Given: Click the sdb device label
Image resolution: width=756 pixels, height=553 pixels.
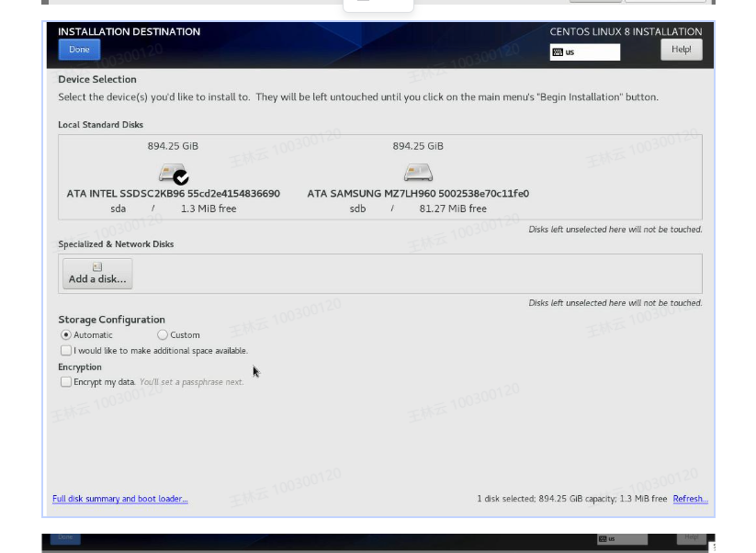Looking at the screenshot, I should [x=357, y=209].
